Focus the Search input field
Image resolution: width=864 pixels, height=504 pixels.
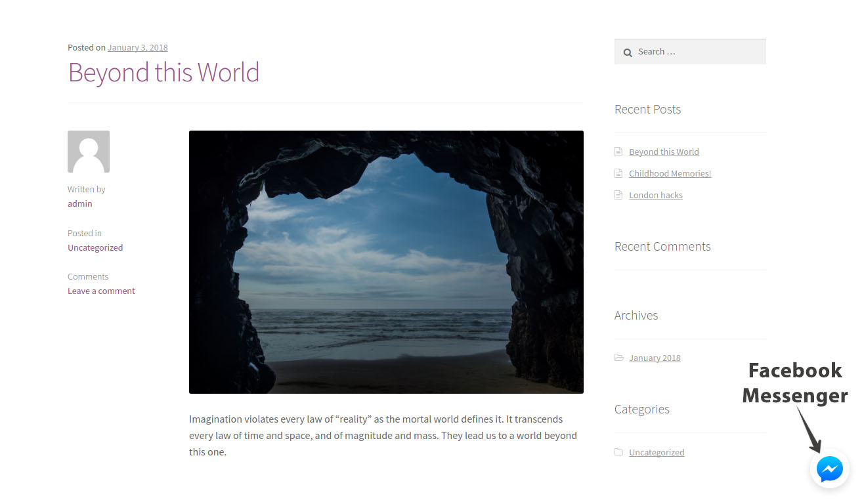(x=690, y=52)
